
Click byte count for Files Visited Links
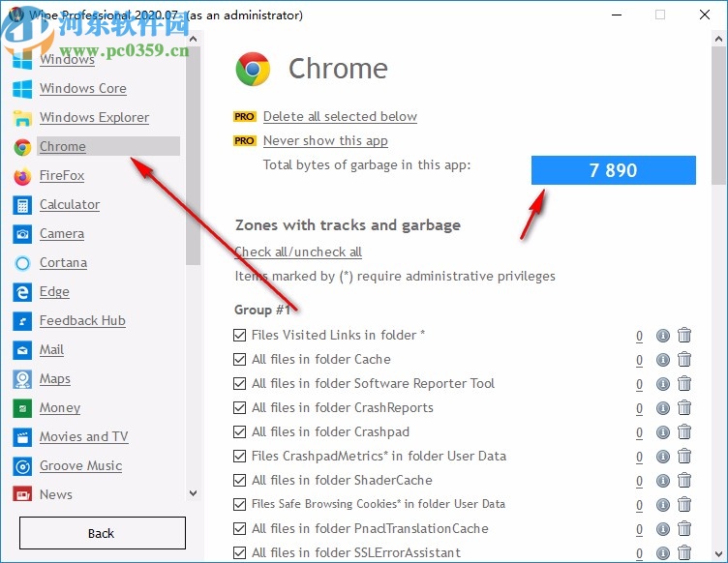(x=639, y=336)
